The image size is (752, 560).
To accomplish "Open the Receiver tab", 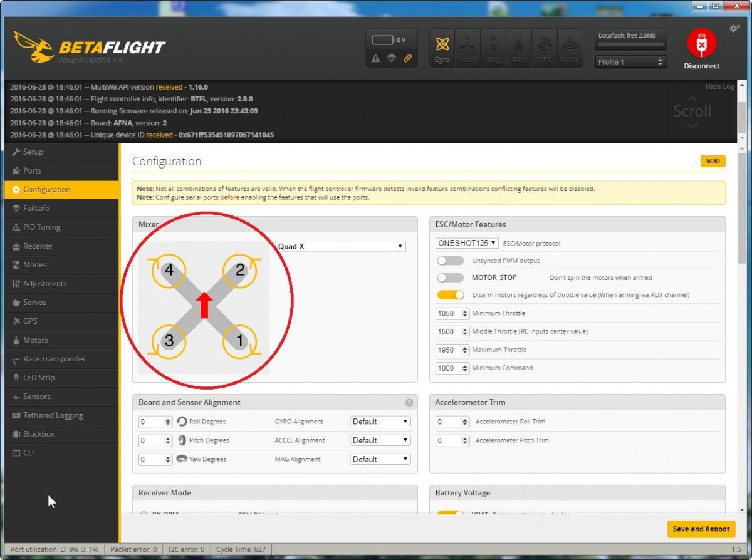I will coord(61,246).
